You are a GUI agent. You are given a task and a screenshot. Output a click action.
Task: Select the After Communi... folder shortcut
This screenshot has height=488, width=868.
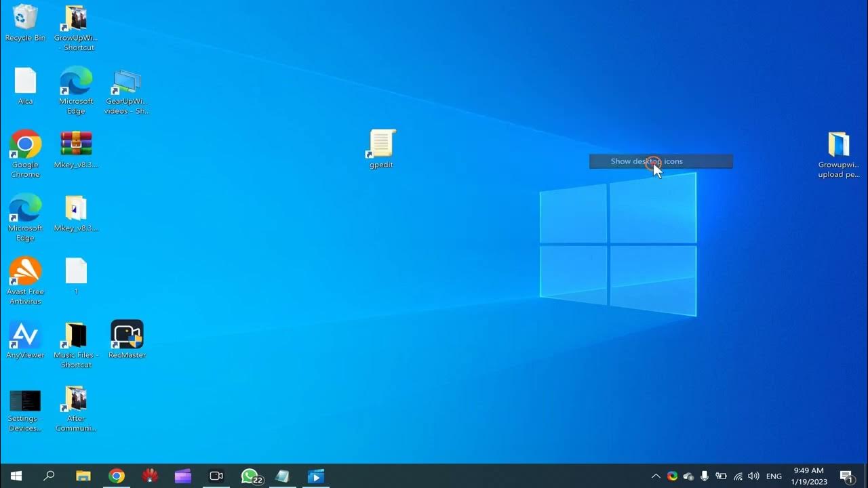tap(76, 409)
